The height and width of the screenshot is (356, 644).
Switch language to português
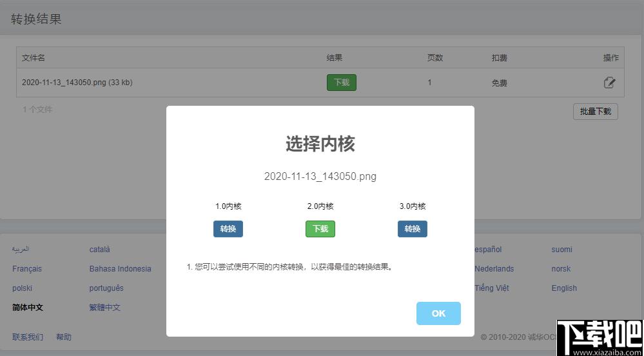pos(106,288)
